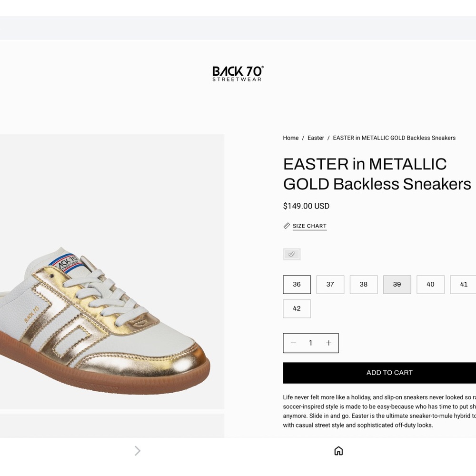The height and width of the screenshot is (476, 476).
Task: Click the ADD TO CART button
Action: 389,373
